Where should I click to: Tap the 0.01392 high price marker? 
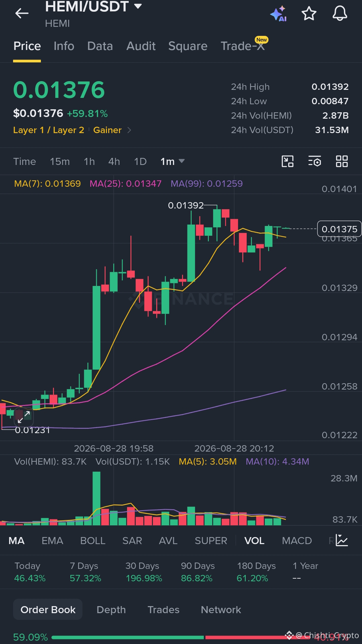coord(186,205)
